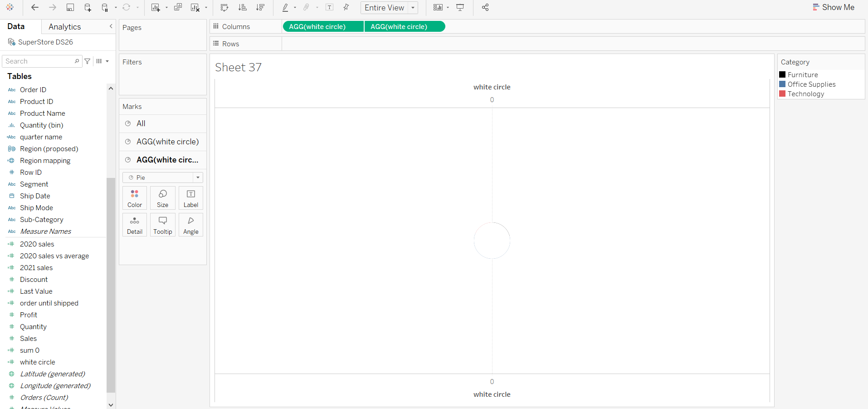Expand the Pause Auto Updates dropdown arrow

point(116,8)
